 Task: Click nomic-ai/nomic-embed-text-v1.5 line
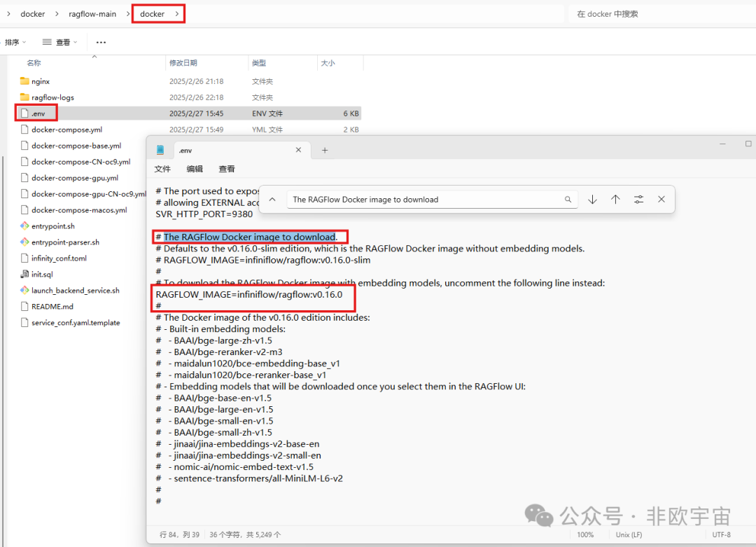pyautogui.click(x=234, y=467)
